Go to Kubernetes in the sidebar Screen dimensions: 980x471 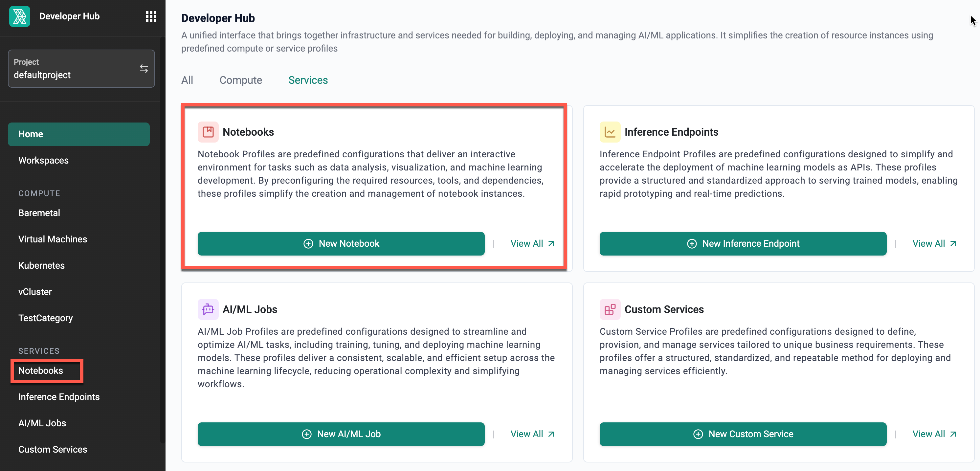(x=41, y=266)
